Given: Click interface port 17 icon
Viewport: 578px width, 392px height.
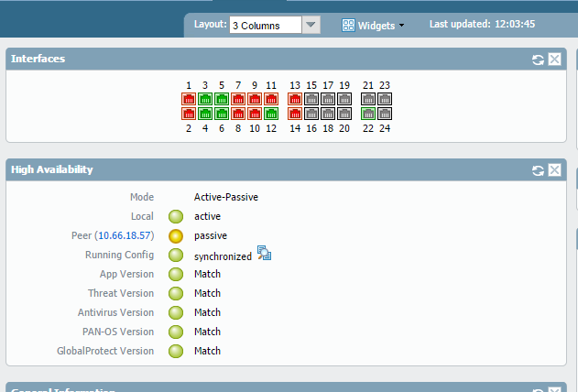Looking at the screenshot, I should click(328, 99).
